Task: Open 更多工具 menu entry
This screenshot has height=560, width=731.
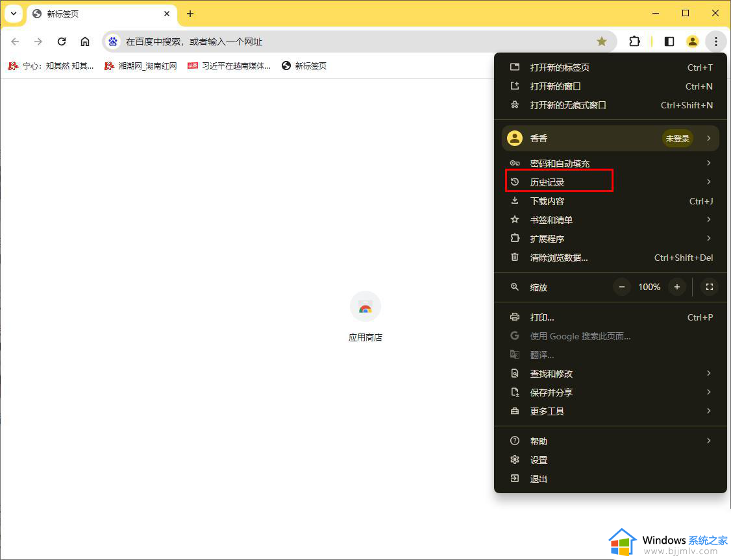Action: [x=610, y=411]
